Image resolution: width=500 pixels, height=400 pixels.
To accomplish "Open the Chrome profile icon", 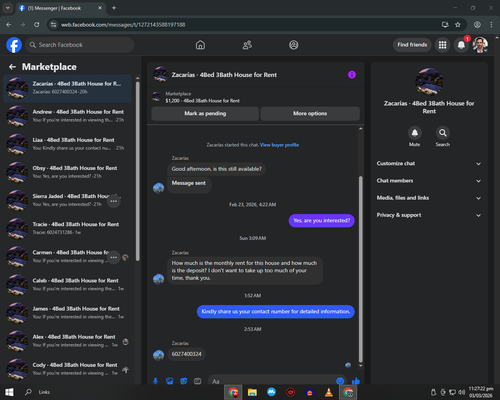I will [477, 25].
